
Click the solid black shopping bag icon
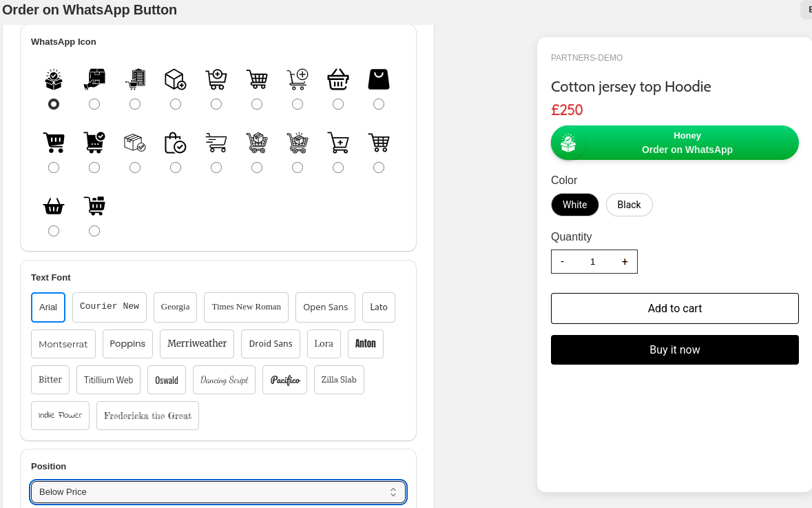379,79
